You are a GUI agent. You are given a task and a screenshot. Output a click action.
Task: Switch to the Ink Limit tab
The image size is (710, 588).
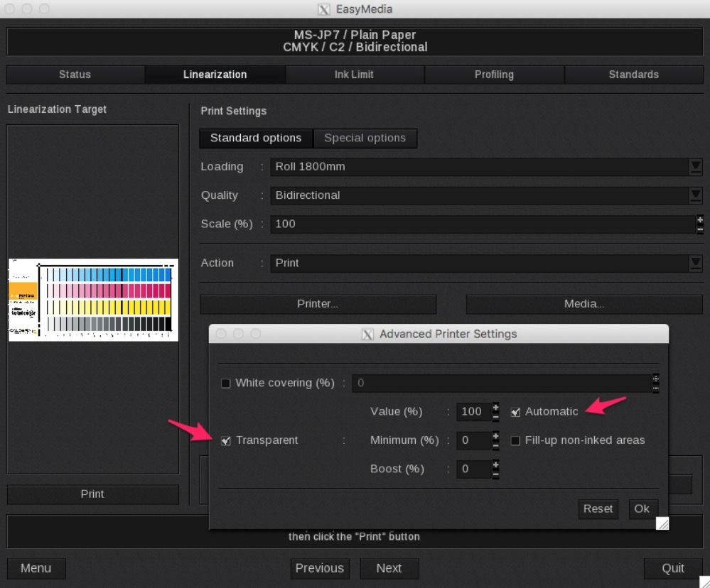coord(354,75)
